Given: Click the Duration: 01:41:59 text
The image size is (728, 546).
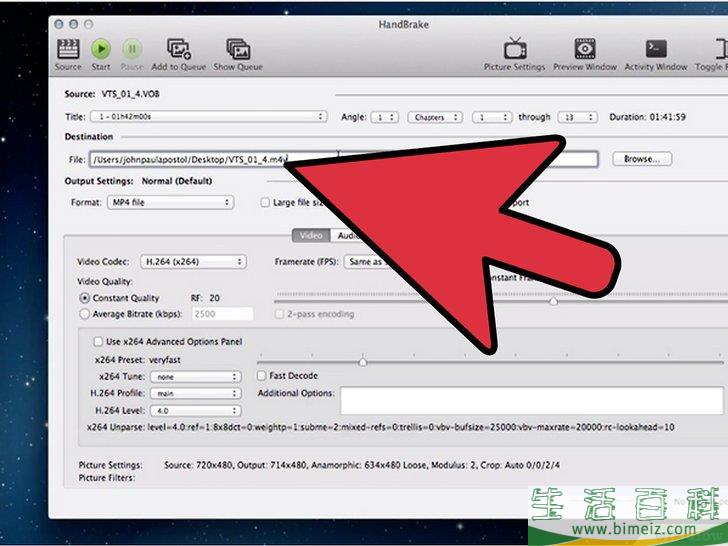Looking at the screenshot, I should coord(647,117).
